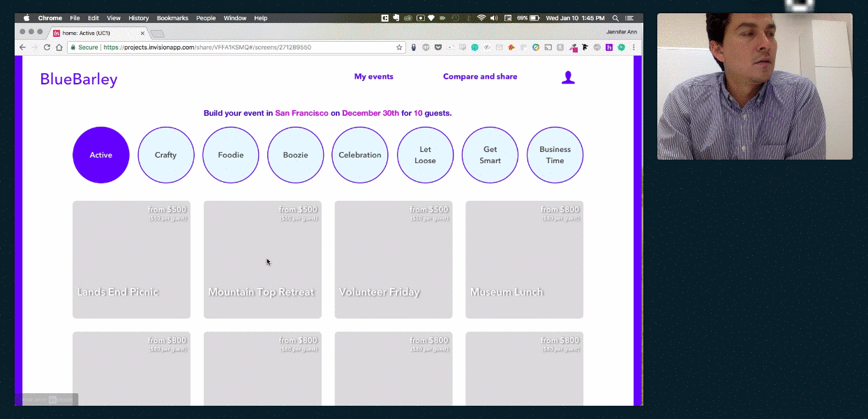Open the Chrome menu in menu bar
The width and height of the screenshot is (868, 419).
tap(50, 18)
